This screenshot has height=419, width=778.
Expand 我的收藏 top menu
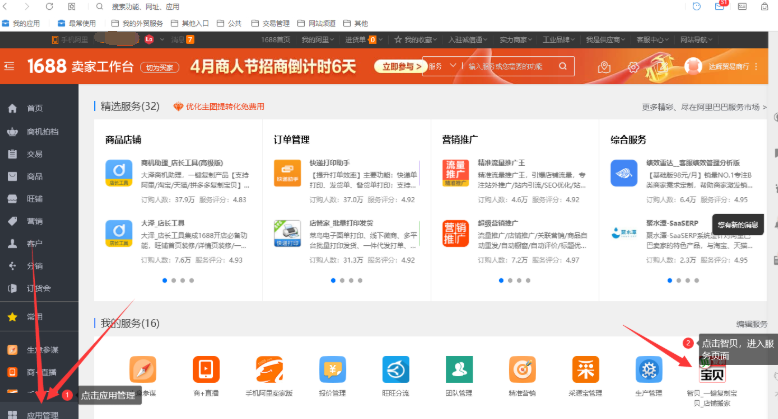point(415,40)
